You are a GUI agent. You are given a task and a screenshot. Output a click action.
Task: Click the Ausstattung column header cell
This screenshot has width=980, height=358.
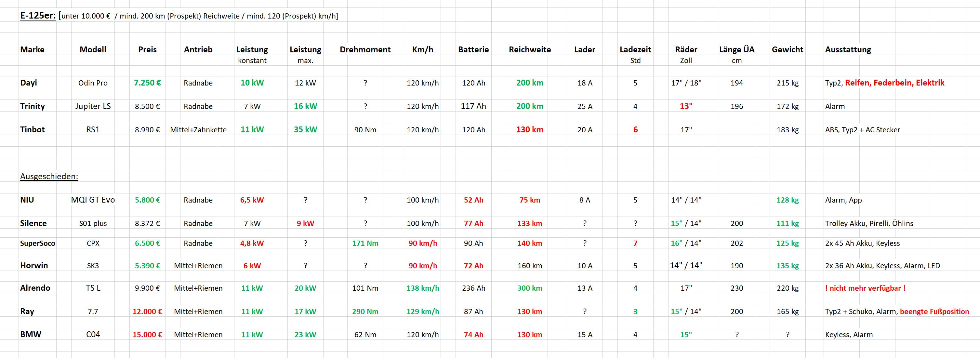[848, 49]
